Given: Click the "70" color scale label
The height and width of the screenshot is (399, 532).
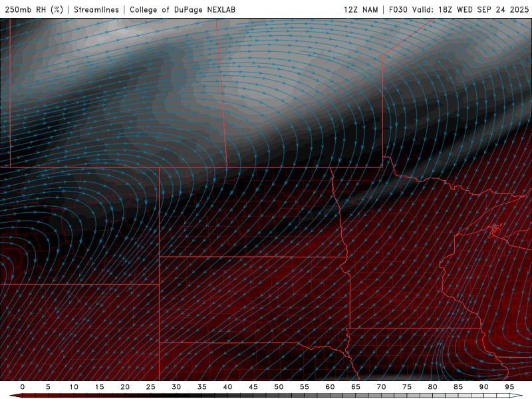Looking at the screenshot, I should tap(381, 387).
